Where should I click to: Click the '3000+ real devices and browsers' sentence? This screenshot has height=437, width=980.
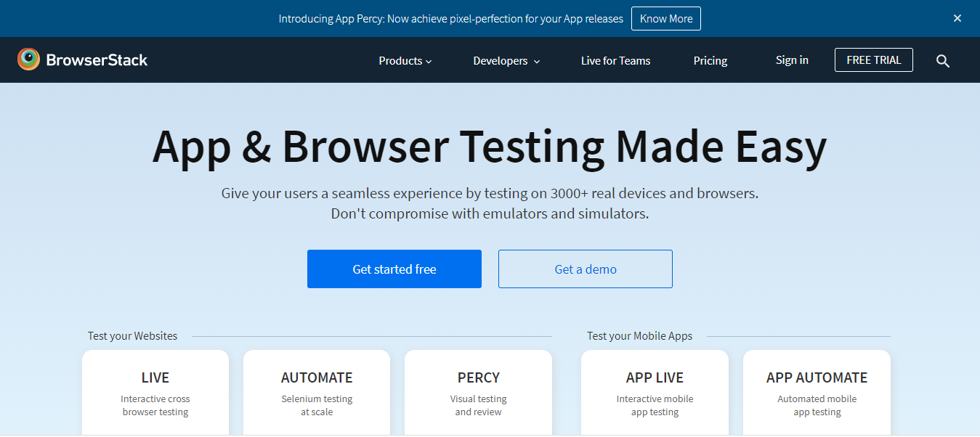click(490, 194)
